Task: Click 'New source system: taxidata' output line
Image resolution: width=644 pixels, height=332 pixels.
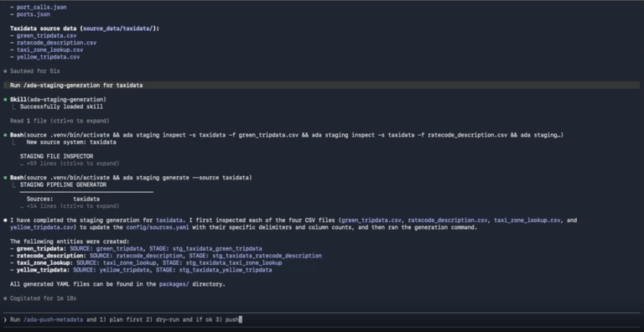Action: point(71,143)
